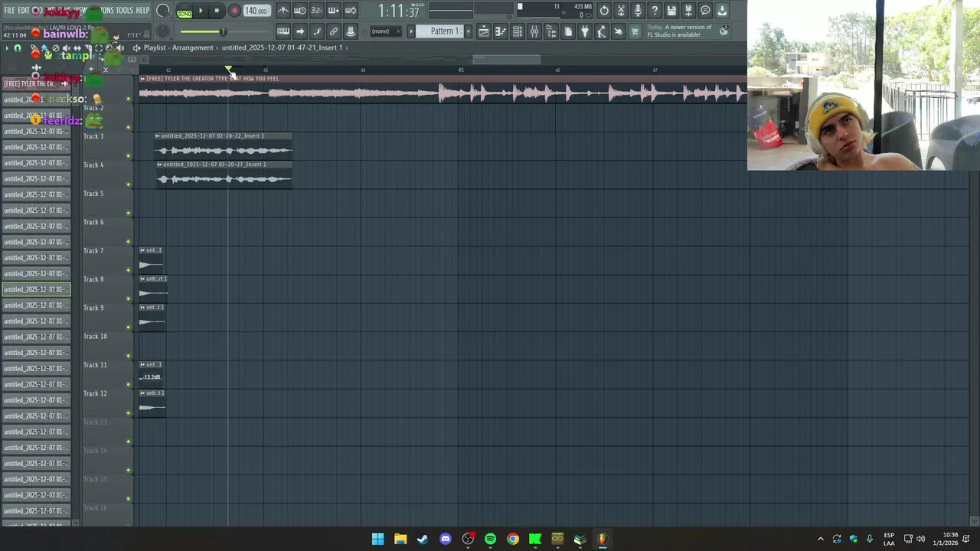Click the master volume knob
Image resolution: width=980 pixels, height=551 pixels.
[163, 11]
